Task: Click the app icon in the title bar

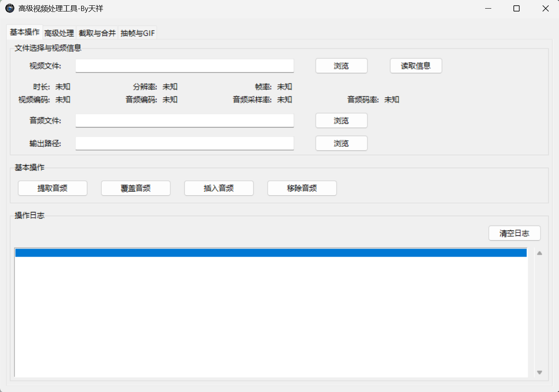Action: click(9, 8)
